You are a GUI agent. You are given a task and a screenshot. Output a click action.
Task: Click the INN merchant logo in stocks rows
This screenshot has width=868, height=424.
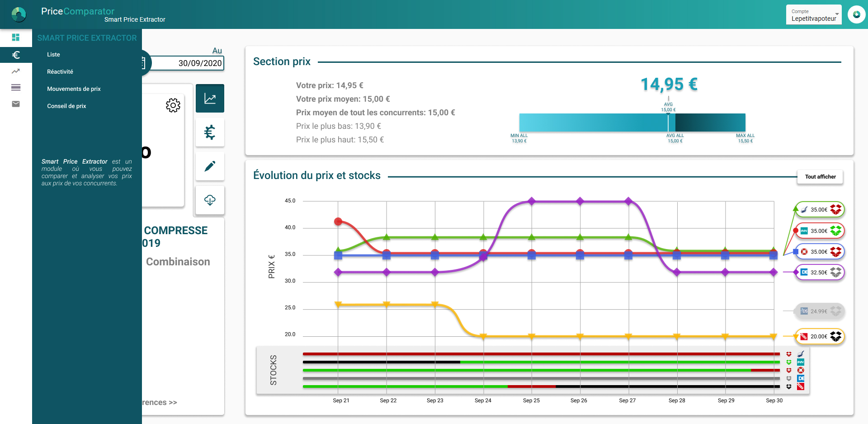tap(801, 362)
